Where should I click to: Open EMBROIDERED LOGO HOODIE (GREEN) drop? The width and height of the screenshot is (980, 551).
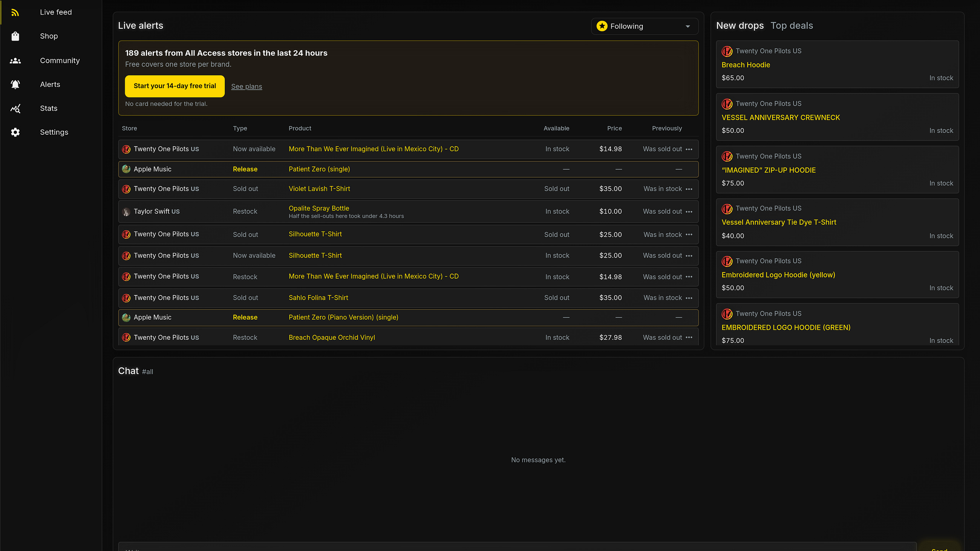pos(837,324)
